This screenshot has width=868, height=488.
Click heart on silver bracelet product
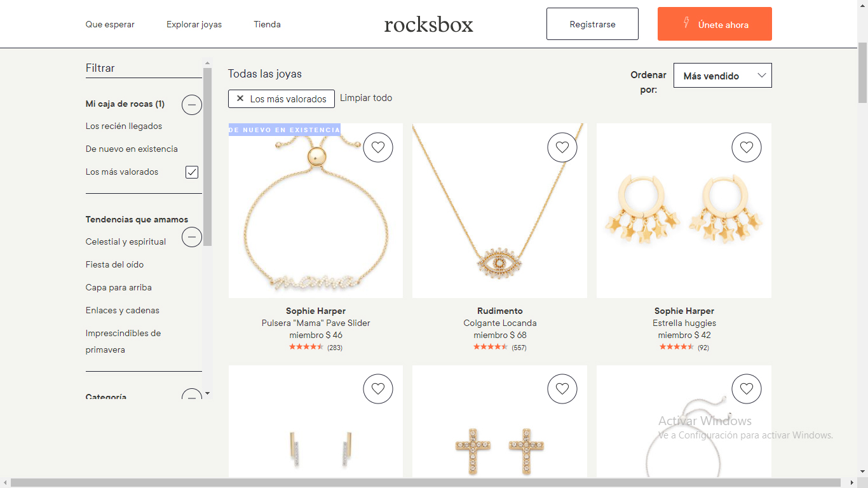point(747,389)
